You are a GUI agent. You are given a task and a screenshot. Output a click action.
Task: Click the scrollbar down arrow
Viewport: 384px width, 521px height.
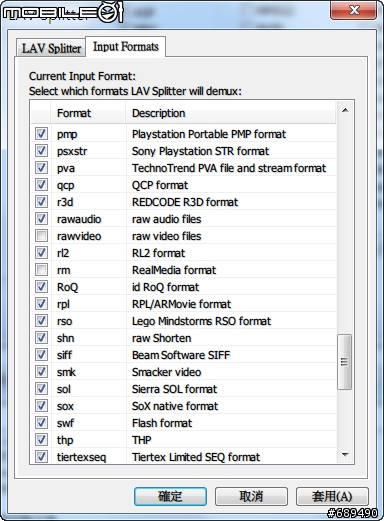click(345, 455)
